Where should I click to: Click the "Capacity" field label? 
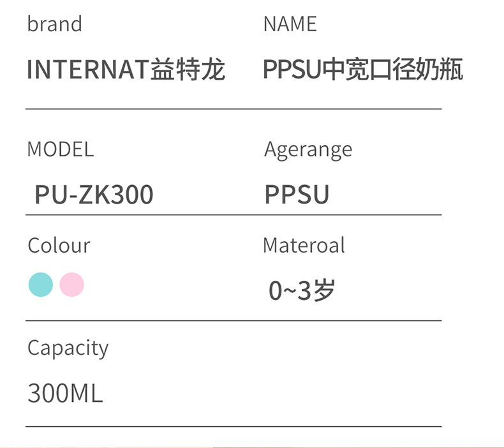(x=68, y=348)
